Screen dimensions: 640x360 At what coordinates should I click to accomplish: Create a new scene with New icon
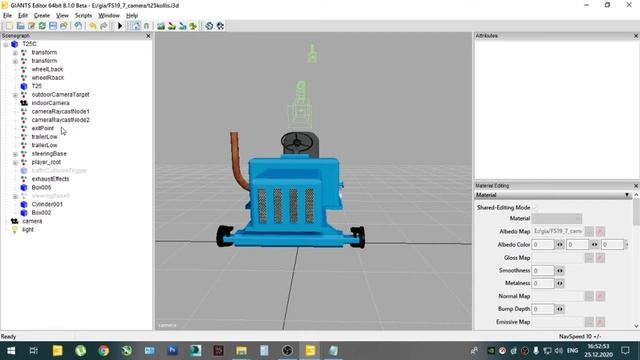click(9, 26)
